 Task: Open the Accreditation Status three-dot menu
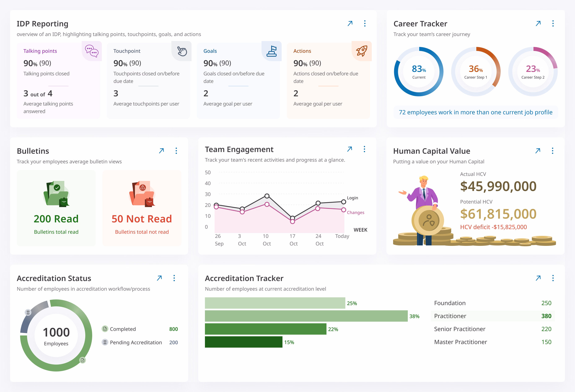click(x=174, y=278)
